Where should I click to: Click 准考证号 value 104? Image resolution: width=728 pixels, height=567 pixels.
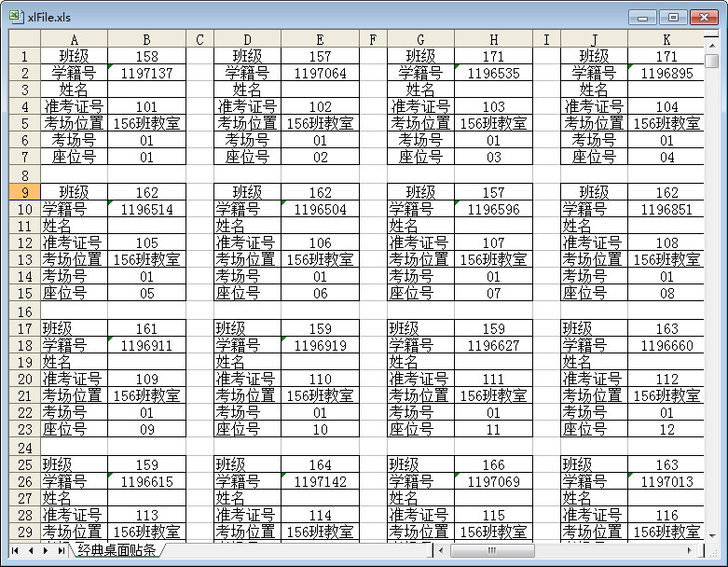point(666,107)
